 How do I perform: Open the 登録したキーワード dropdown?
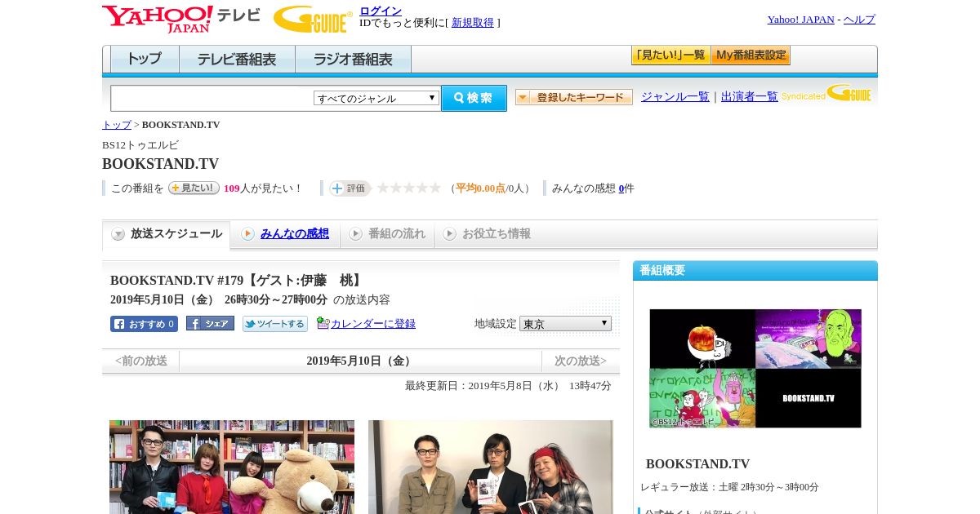coord(574,97)
